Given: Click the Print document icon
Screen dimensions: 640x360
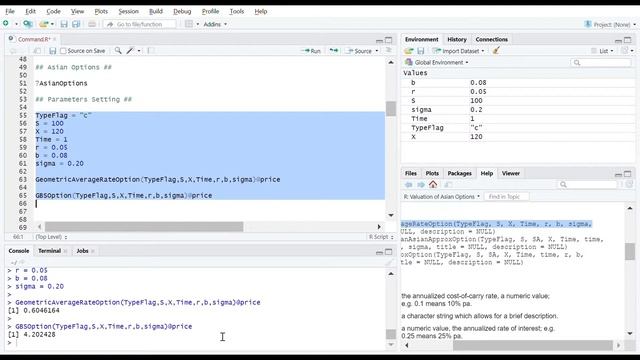Looking at the screenshot, I should coord(92,24).
